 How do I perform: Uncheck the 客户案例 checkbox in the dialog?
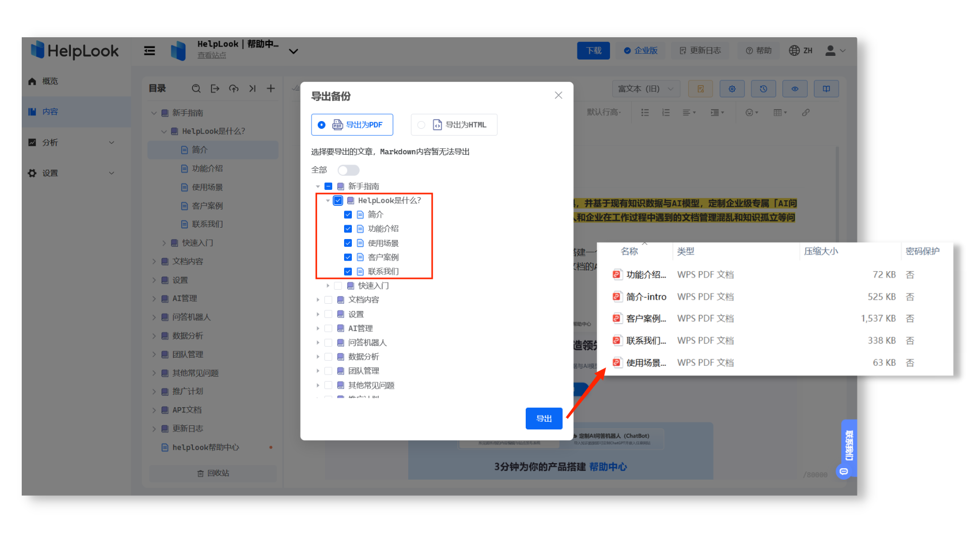[348, 257]
